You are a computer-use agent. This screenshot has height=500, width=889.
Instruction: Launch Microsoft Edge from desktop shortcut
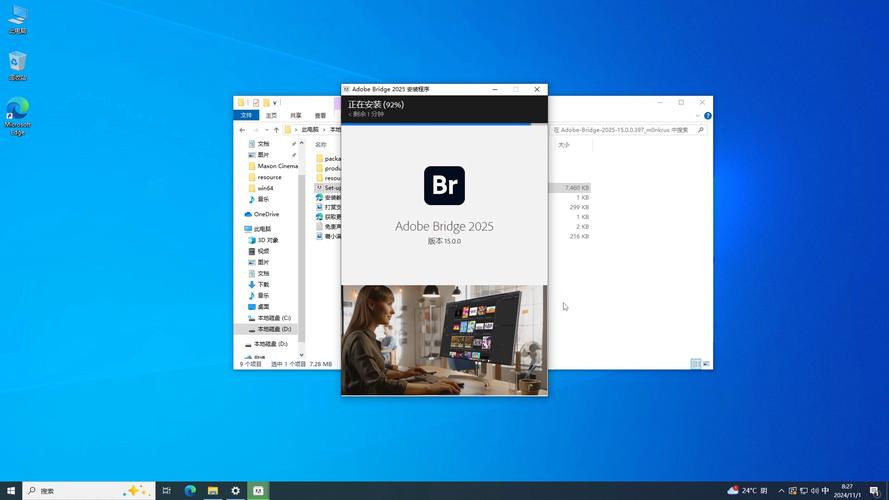(18, 116)
